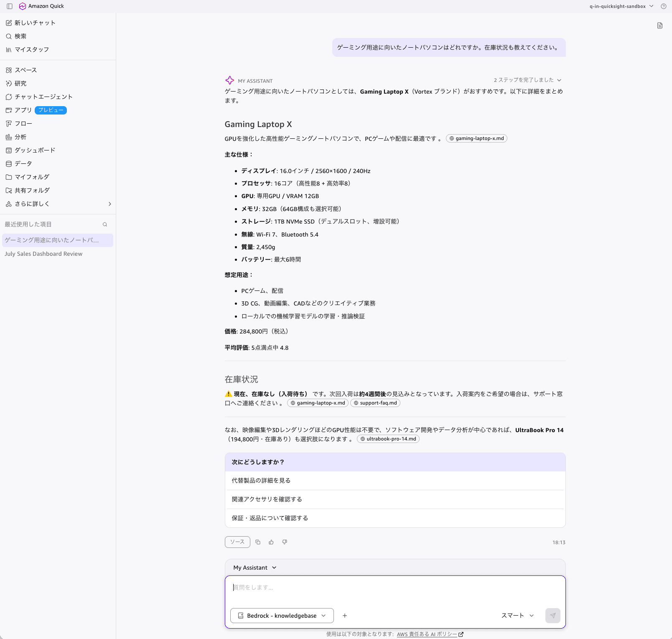Click the 最近使用した項目 label

28,224
